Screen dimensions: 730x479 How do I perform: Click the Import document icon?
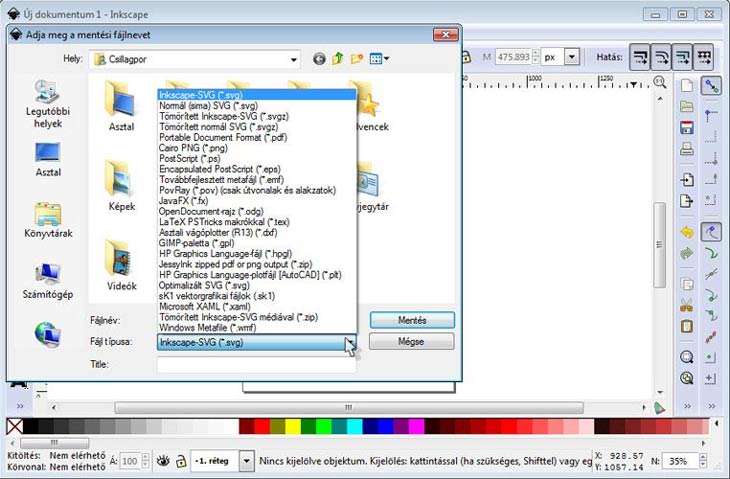click(x=687, y=180)
